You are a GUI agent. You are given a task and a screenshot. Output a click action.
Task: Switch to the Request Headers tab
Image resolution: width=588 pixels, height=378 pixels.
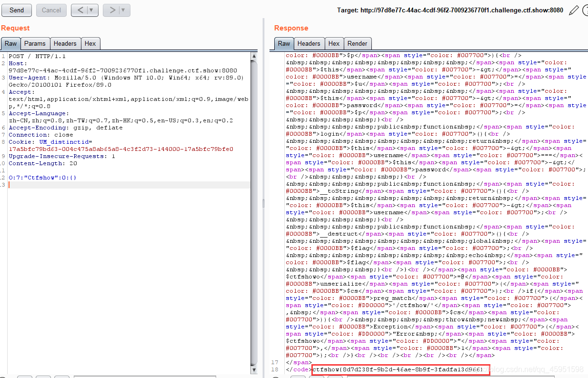[x=65, y=43]
